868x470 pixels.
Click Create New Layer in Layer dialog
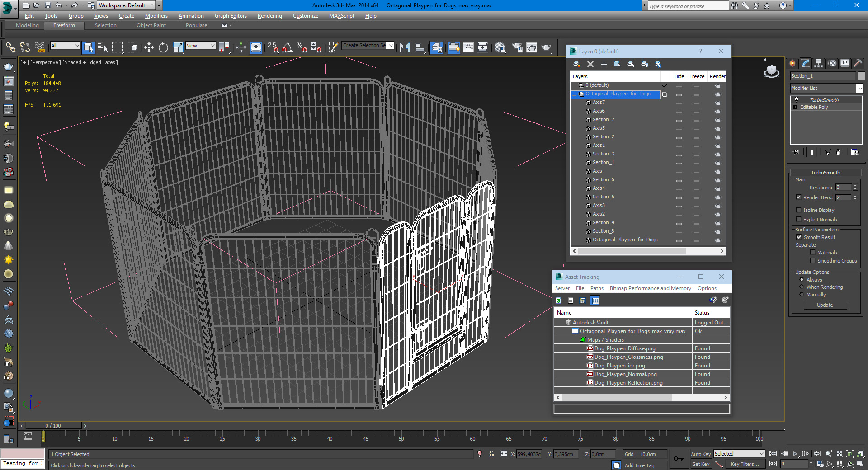click(x=577, y=64)
